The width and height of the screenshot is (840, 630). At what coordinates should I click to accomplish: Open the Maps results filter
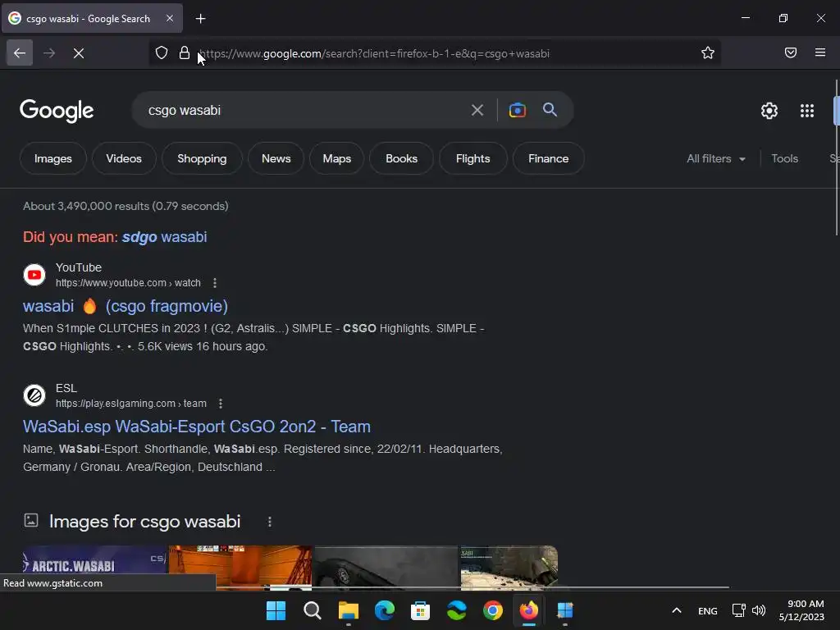tap(337, 158)
